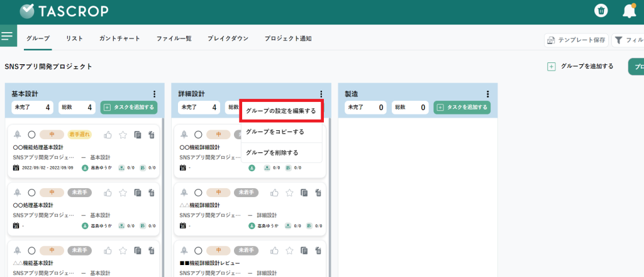The width and height of the screenshot is (644, 277).
Task: Mark 〇〇機能処理基本設計 complete via circle
Action: point(31,134)
